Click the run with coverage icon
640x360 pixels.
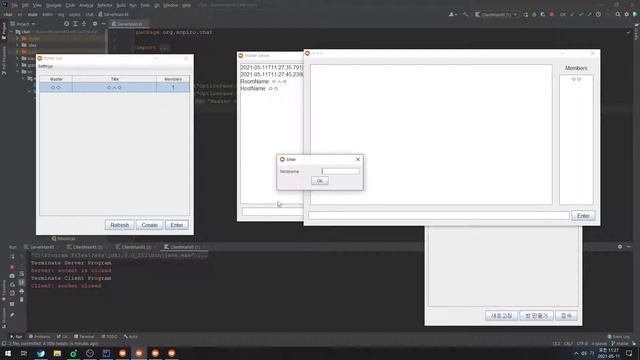point(543,14)
